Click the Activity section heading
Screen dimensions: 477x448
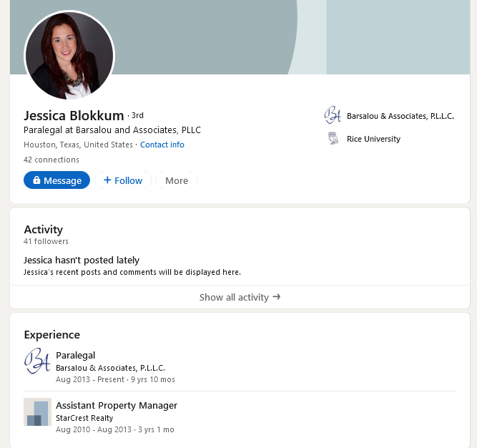pos(44,229)
